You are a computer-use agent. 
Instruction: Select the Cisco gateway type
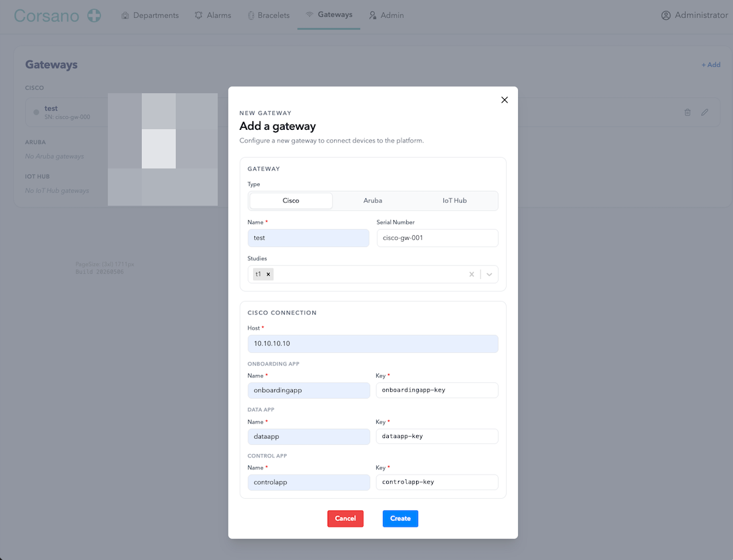(291, 200)
